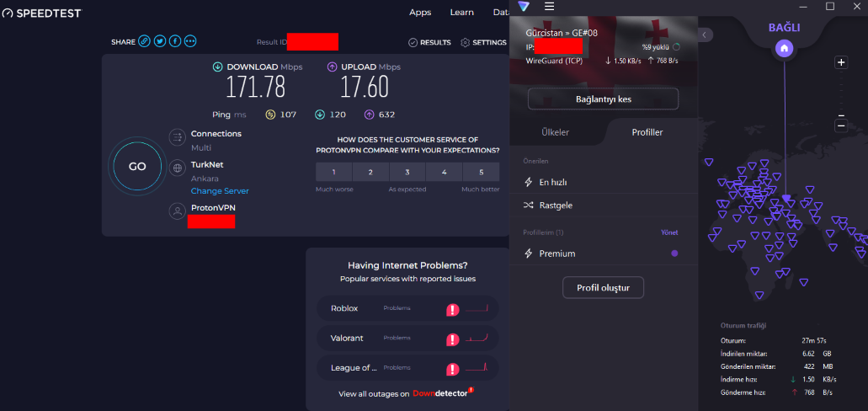
Task: Click the Gürcistan » GE#08 server name
Action: point(562,33)
